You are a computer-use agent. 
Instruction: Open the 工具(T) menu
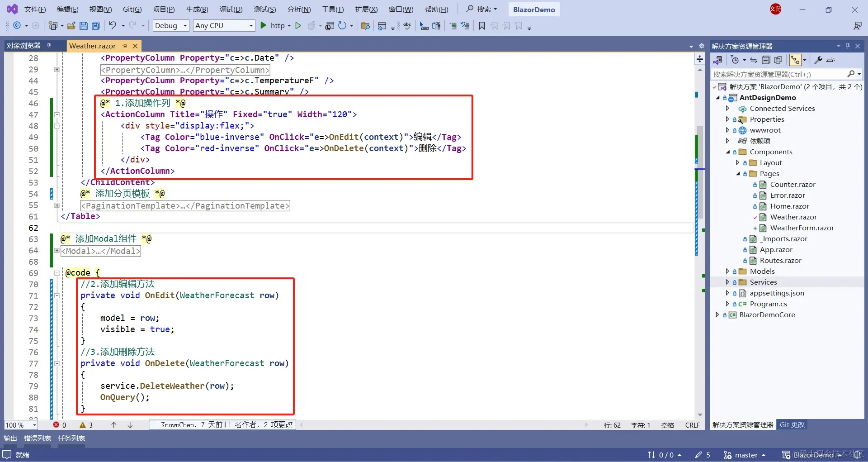333,10
